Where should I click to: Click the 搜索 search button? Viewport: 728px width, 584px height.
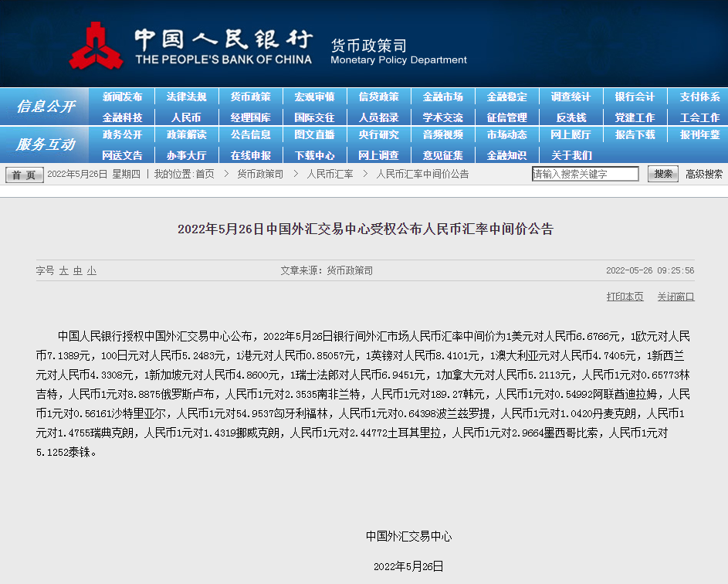click(x=663, y=174)
